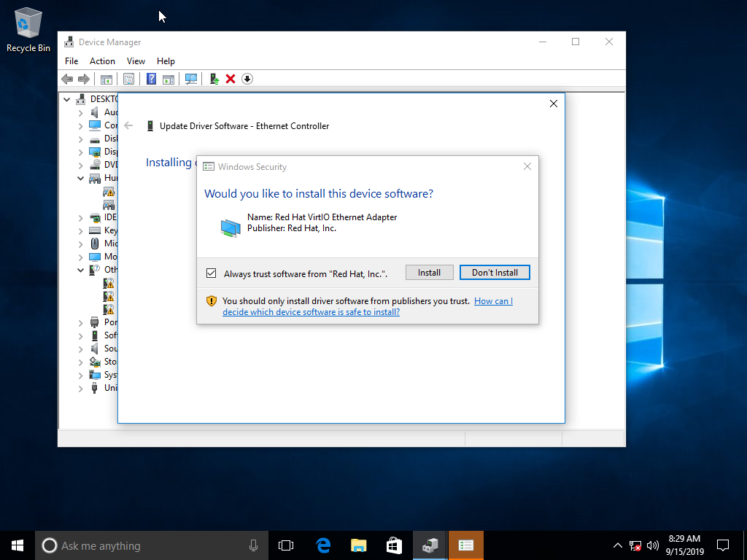The width and height of the screenshot is (747, 560).
Task: Click the Install button
Action: click(429, 273)
